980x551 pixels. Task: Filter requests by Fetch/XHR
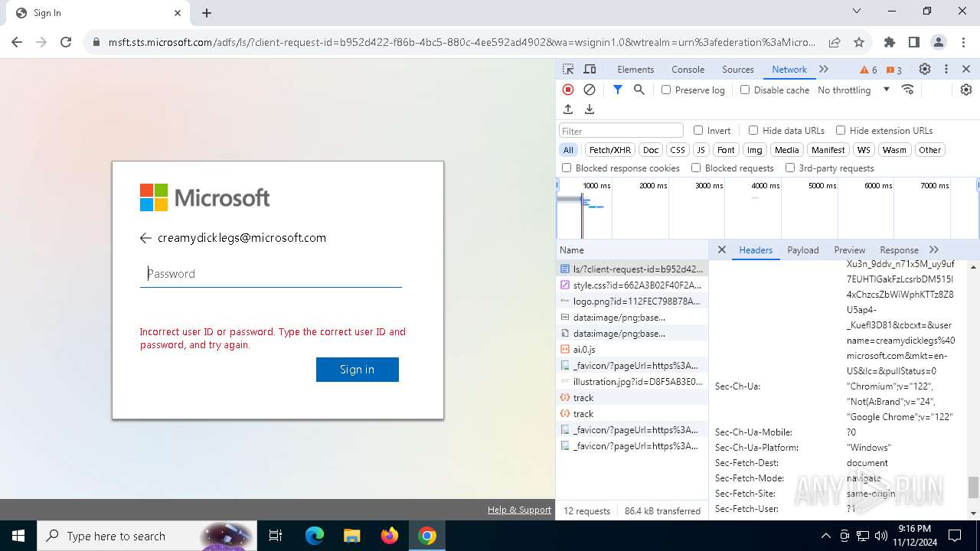tap(610, 150)
